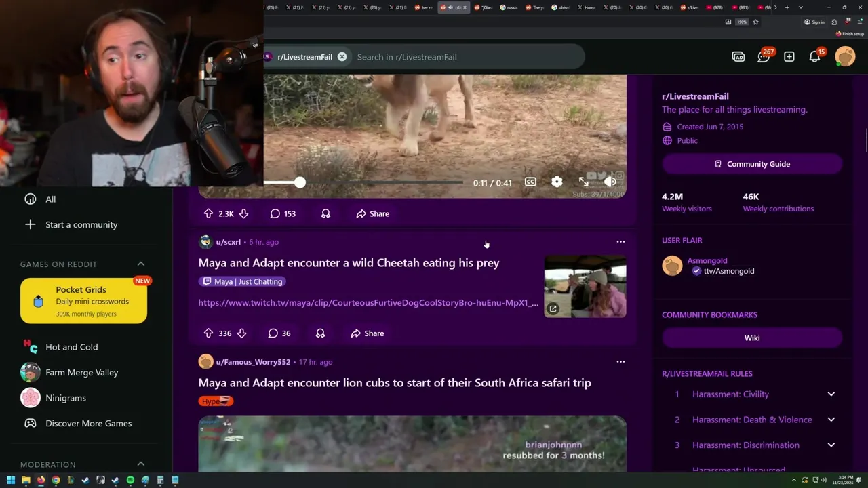Downvote the Cheetah prey post
The width and height of the screenshot is (868, 488).
point(241,333)
